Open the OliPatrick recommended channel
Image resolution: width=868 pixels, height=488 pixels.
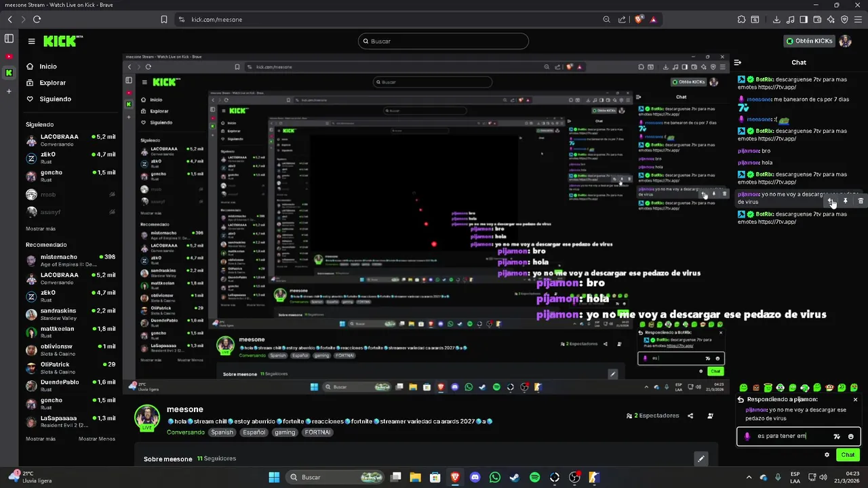tap(71, 367)
